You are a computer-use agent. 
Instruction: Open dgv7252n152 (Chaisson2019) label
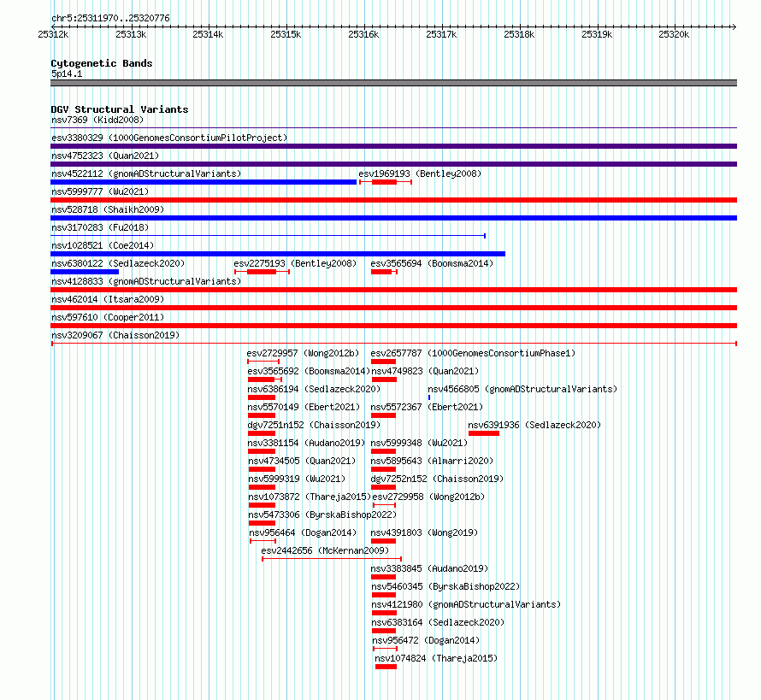pyautogui.click(x=437, y=479)
